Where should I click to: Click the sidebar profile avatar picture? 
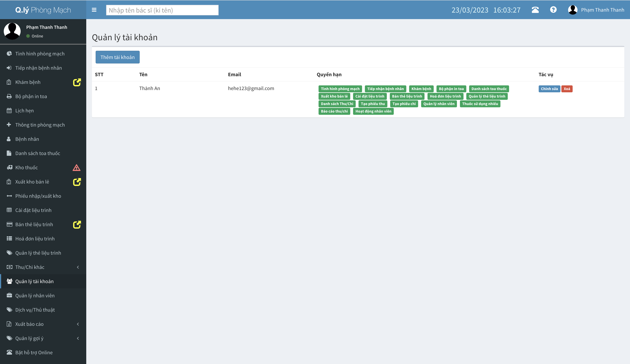12,31
